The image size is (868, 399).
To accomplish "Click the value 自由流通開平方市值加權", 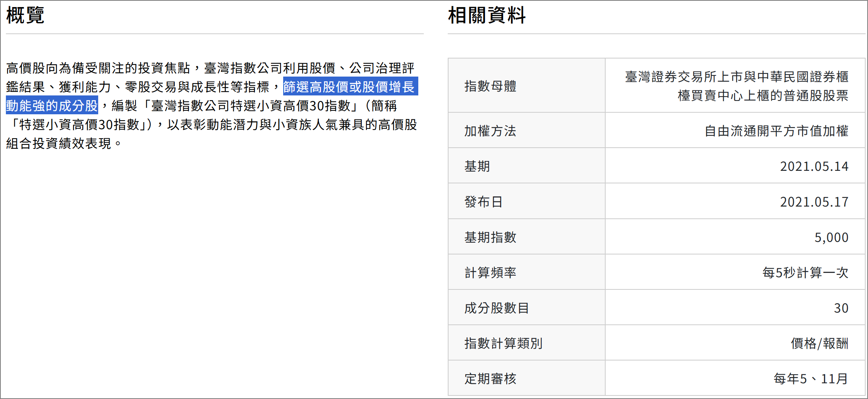I will click(776, 130).
